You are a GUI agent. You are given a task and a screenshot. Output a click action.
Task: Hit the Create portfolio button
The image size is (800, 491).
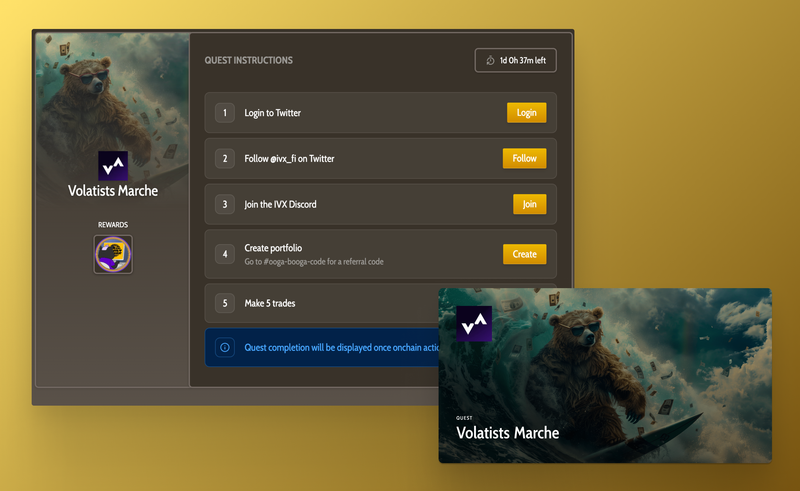(524, 254)
